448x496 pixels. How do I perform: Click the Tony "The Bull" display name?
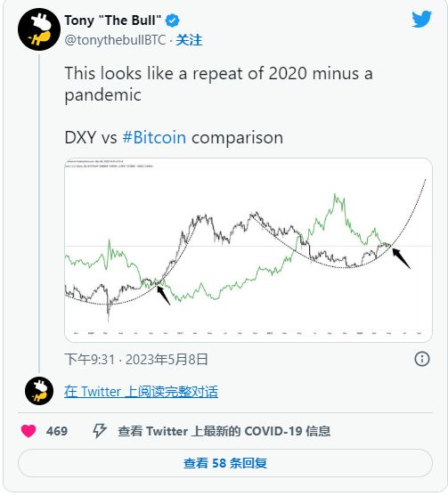[113, 20]
